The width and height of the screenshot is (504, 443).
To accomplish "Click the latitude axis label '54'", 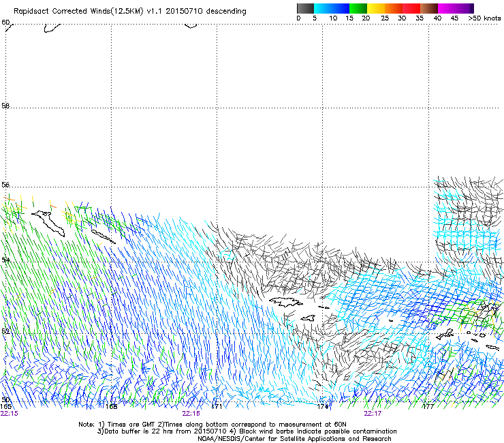I will click(5, 260).
